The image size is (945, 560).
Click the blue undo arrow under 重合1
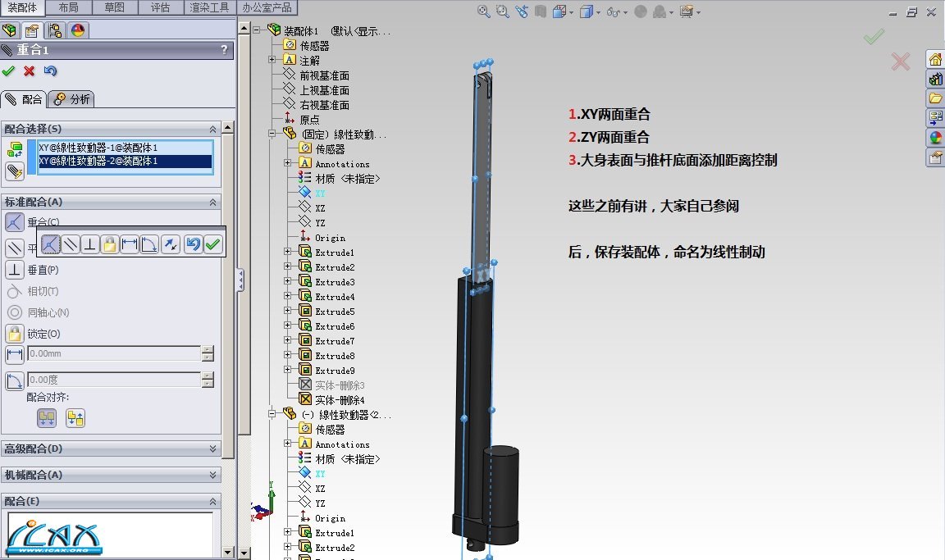[x=50, y=71]
